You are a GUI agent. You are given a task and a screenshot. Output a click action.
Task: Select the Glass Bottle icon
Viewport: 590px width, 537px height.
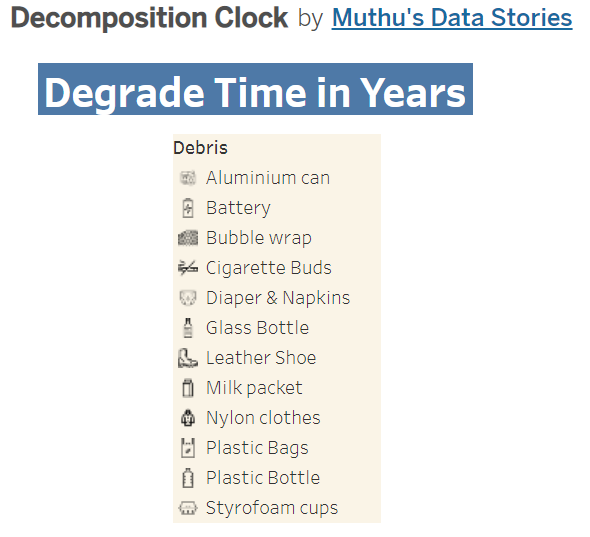(x=188, y=328)
